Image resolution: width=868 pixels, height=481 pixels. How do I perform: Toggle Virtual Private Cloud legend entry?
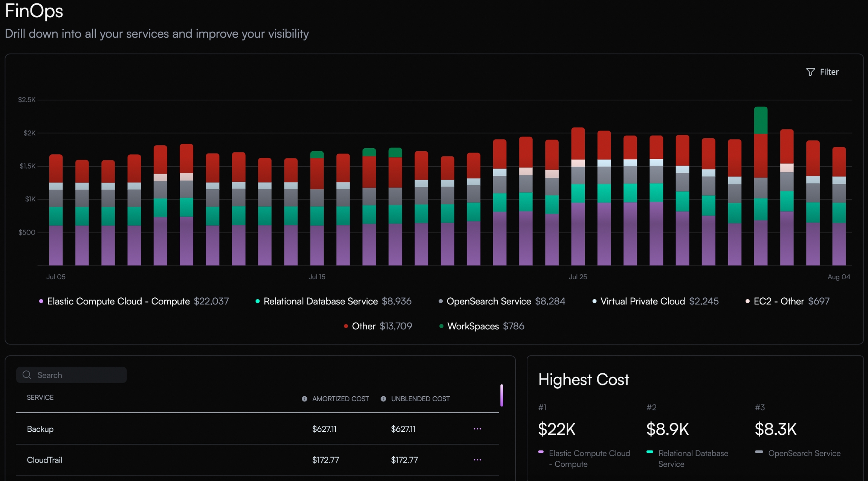coord(642,301)
